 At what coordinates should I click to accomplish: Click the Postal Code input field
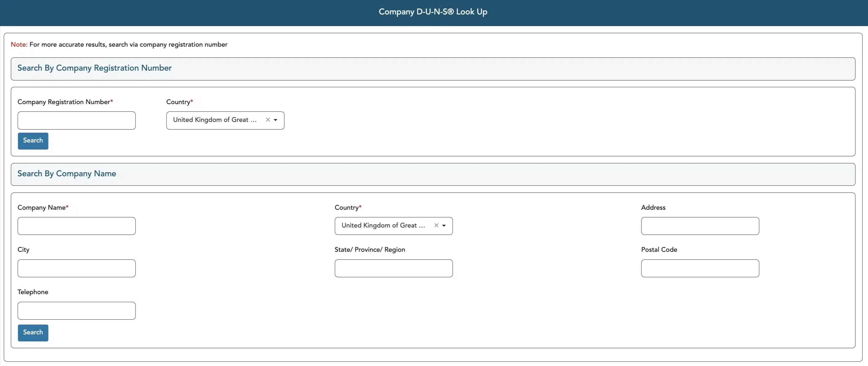tap(700, 268)
